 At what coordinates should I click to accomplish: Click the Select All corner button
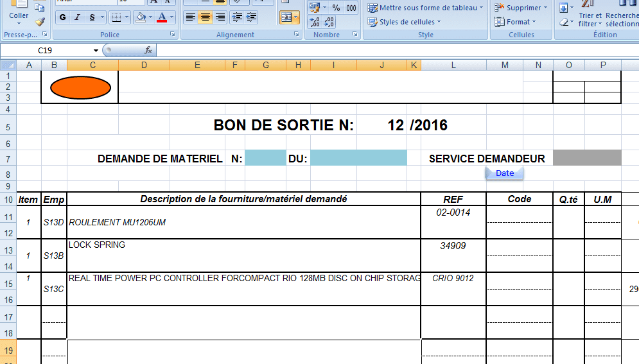coord(8,65)
